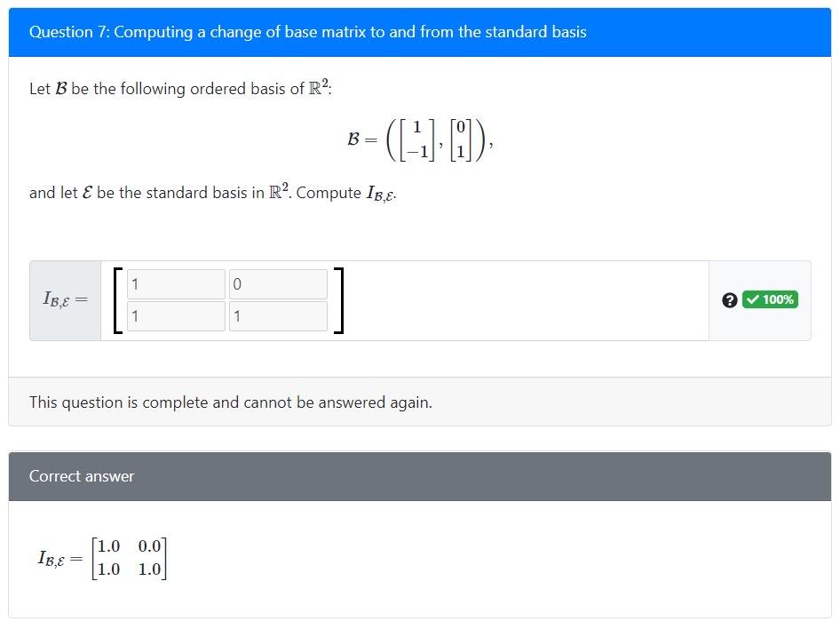Click the checkmark inside the green badge
This screenshot has width=840, height=629.
pos(754,299)
